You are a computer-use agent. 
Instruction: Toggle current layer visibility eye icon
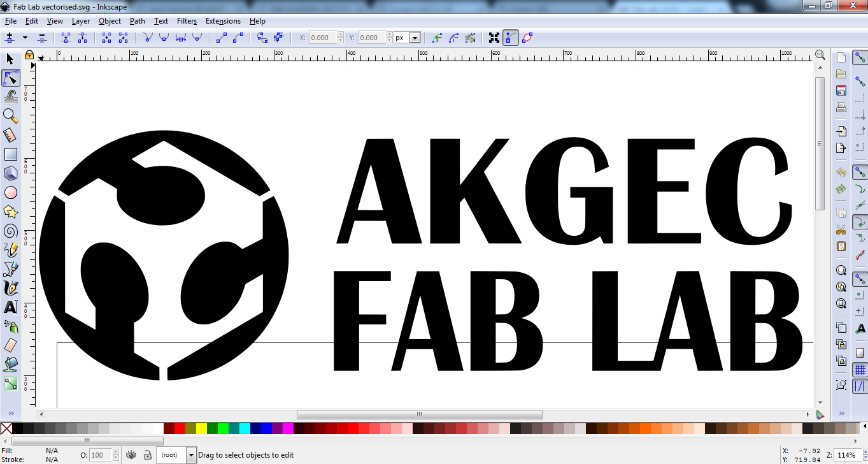coord(131,455)
